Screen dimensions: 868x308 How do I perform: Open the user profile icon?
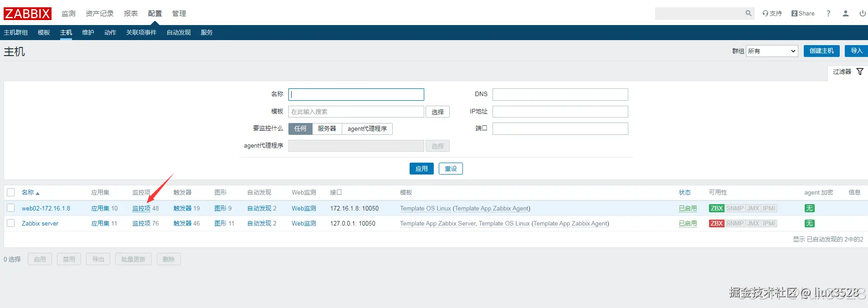846,13
